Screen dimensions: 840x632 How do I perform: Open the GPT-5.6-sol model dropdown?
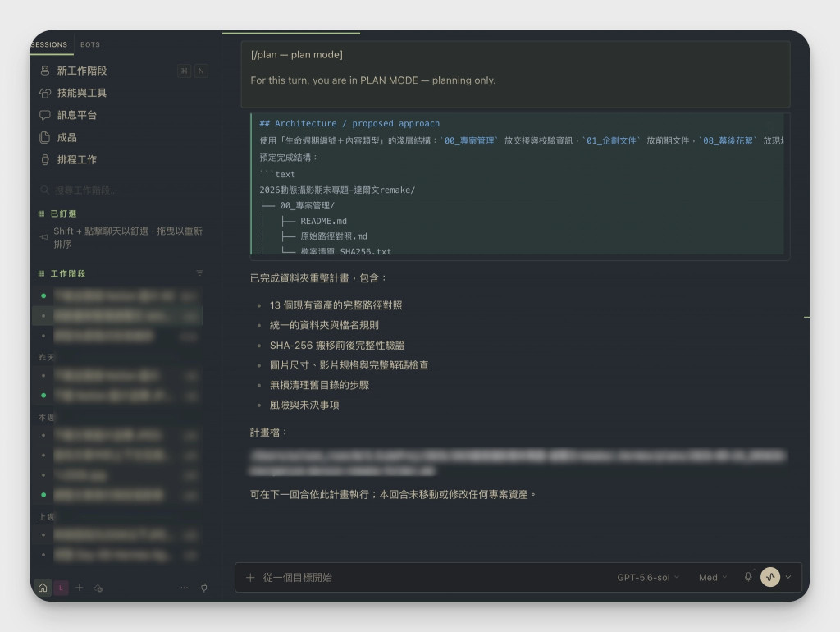(x=648, y=577)
